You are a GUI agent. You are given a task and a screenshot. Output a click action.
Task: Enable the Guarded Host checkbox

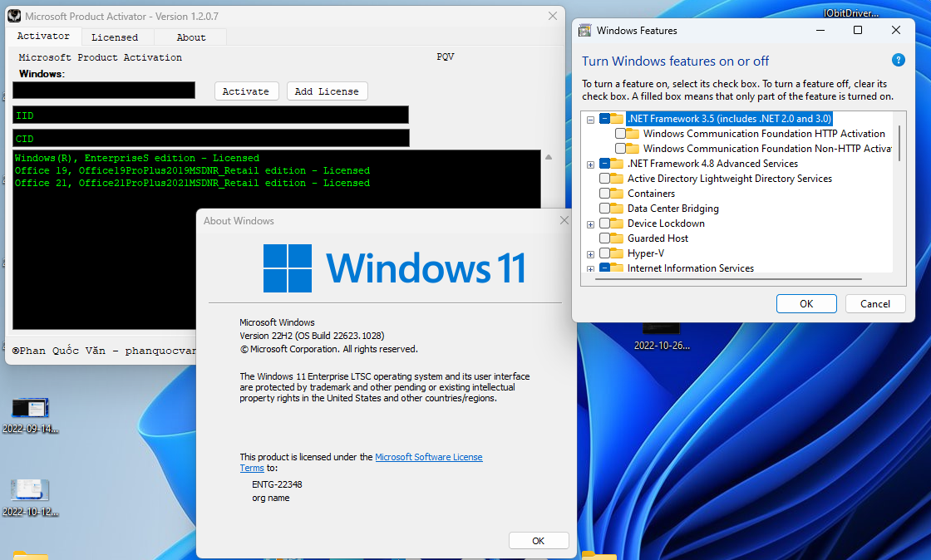tap(604, 238)
